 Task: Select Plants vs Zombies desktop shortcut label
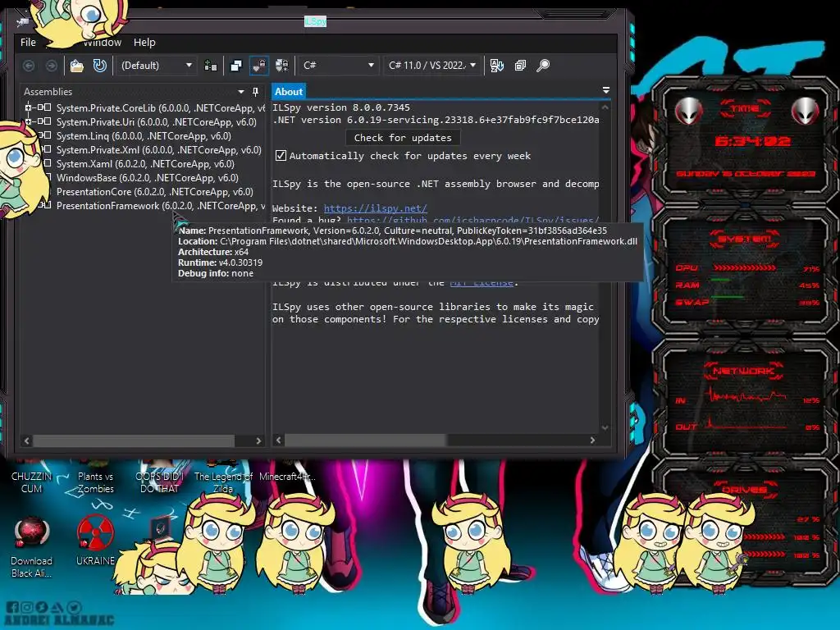[x=96, y=482]
